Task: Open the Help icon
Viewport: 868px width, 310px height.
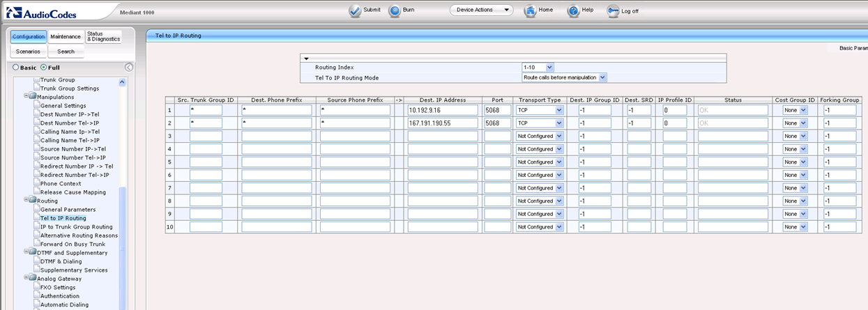Action: (x=573, y=10)
